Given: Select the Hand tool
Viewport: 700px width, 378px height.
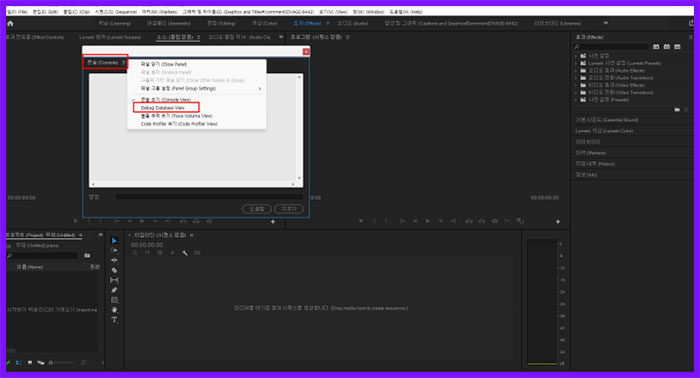Looking at the screenshot, I should point(114,310).
